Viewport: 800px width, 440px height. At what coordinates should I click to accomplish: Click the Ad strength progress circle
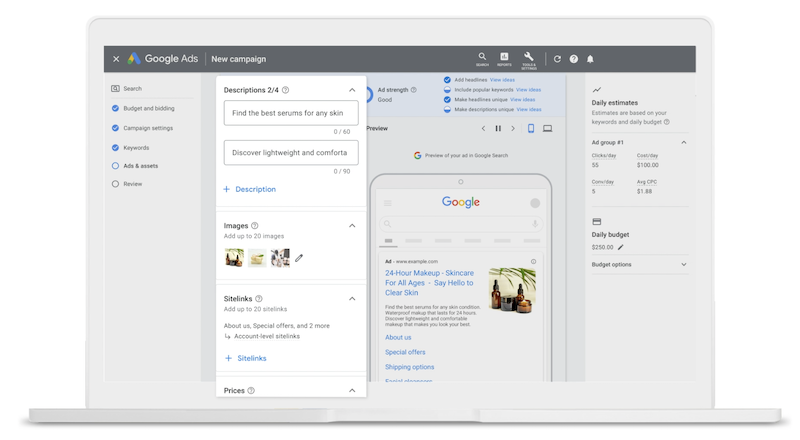pos(369,94)
